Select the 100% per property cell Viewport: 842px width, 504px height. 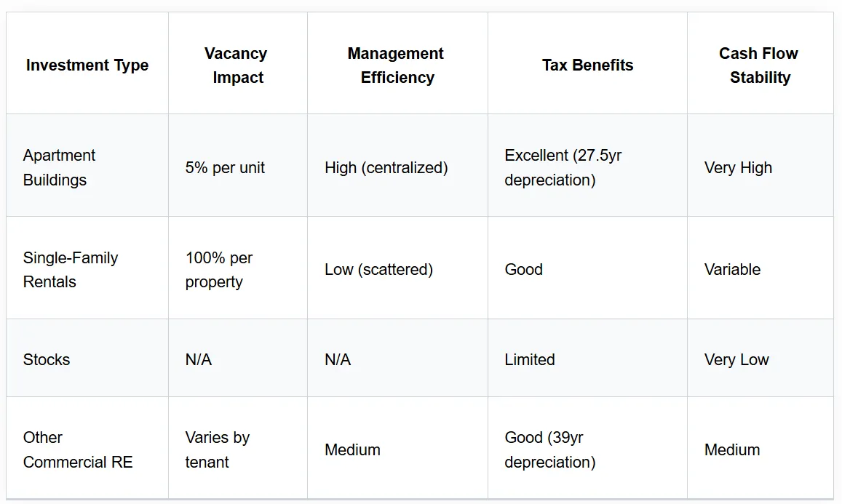coord(219,269)
